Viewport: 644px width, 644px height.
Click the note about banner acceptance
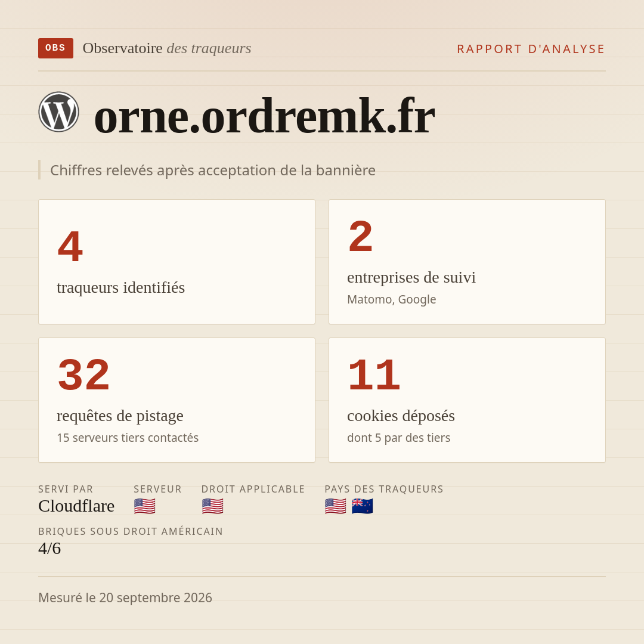213,170
